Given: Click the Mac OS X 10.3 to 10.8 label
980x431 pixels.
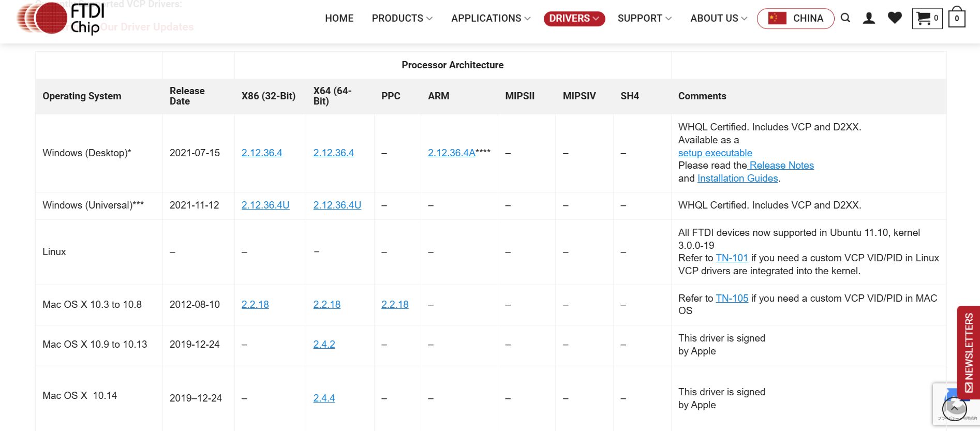Looking at the screenshot, I should tap(92, 304).
